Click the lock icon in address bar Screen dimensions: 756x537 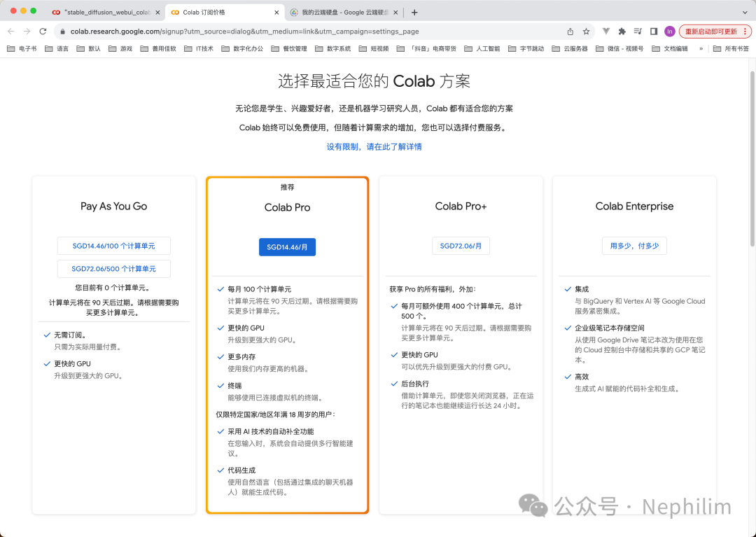(62, 32)
